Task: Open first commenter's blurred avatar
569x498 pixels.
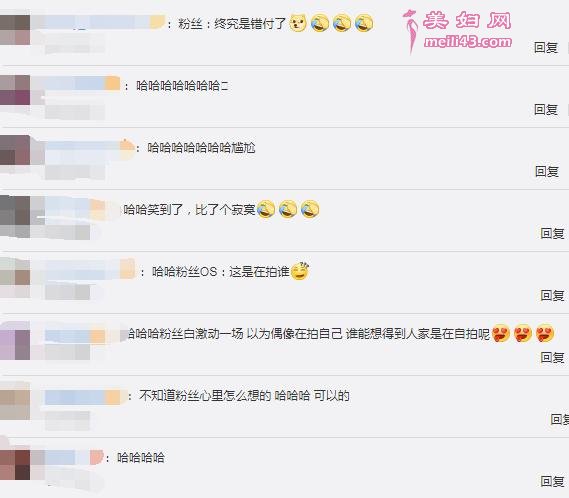Action: click(x=15, y=30)
